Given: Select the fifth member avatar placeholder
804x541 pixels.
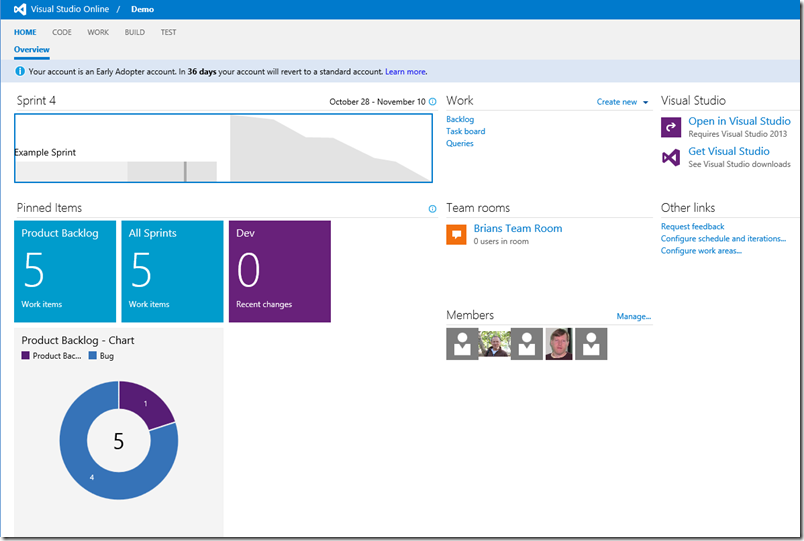Looking at the screenshot, I should coord(591,344).
